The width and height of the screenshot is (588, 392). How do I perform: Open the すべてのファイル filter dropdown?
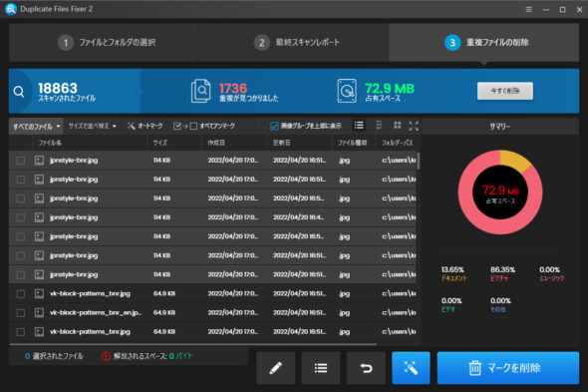pyautogui.click(x=36, y=126)
